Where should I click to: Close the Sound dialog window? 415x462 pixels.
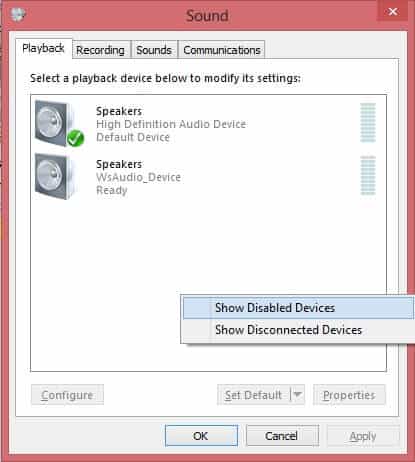tap(393, 11)
